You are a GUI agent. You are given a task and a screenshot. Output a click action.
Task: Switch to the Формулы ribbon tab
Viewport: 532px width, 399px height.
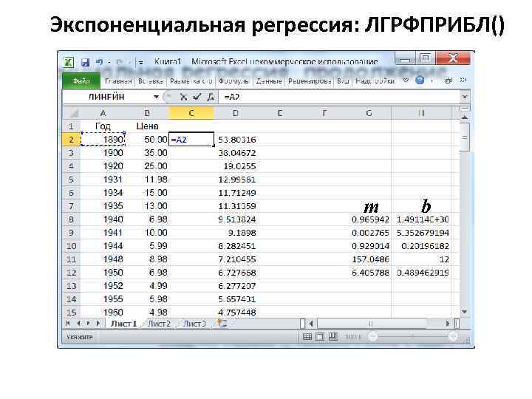pos(233,81)
